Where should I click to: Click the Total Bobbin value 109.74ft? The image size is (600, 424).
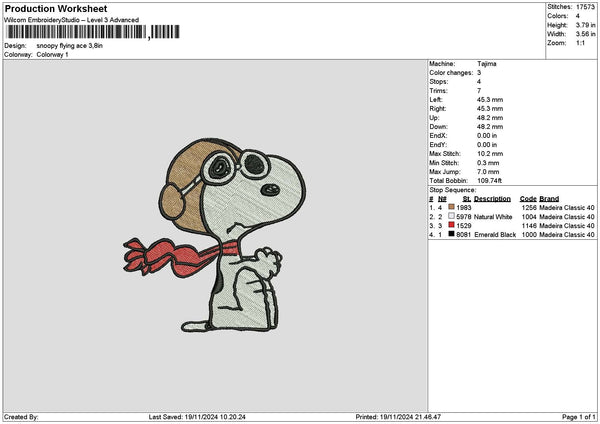click(489, 181)
